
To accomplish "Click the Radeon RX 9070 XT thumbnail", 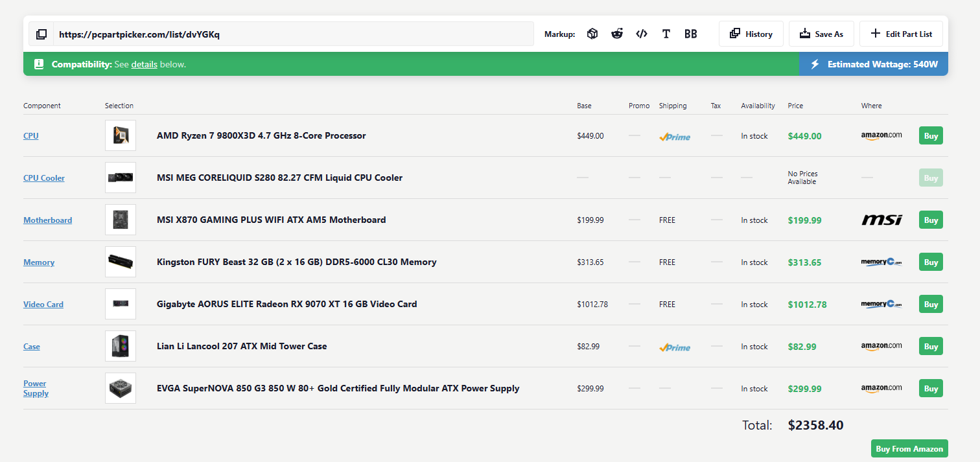I will coord(121,304).
